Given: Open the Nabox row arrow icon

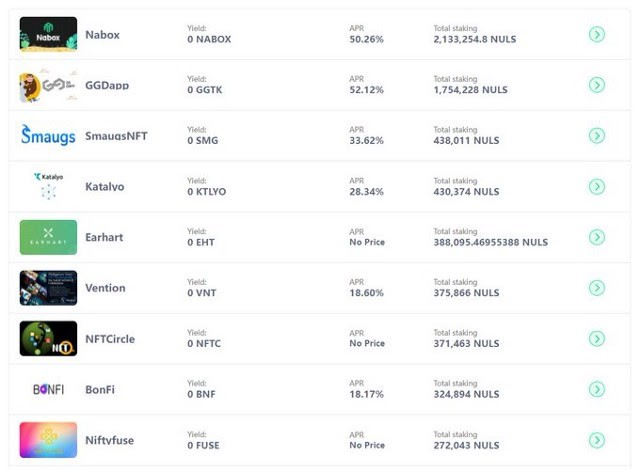Looking at the screenshot, I should [597, 34].
